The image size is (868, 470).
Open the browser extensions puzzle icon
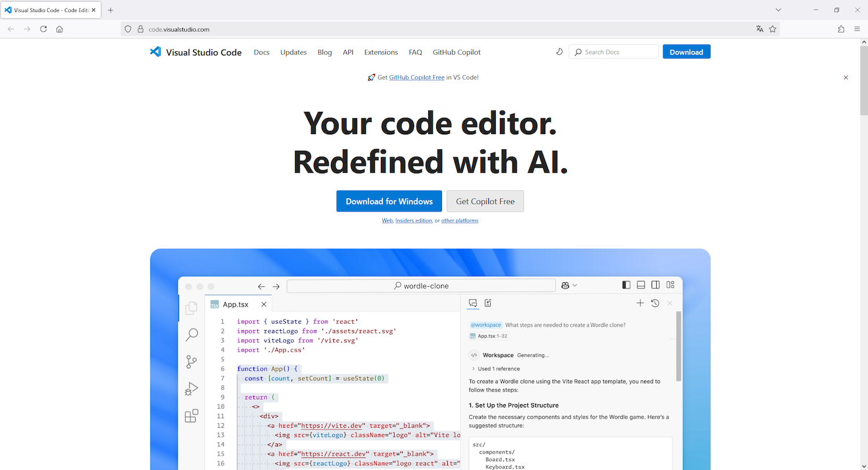(x=841, y=29)
